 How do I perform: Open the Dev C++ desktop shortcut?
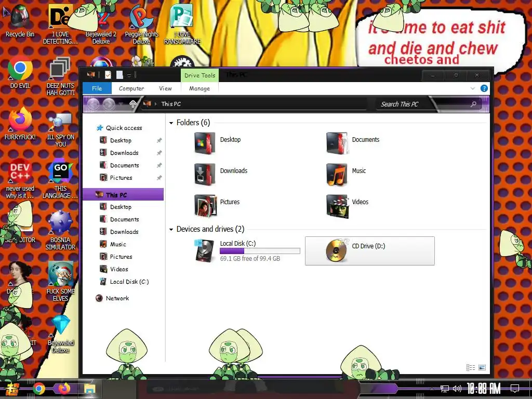point(20,178)
